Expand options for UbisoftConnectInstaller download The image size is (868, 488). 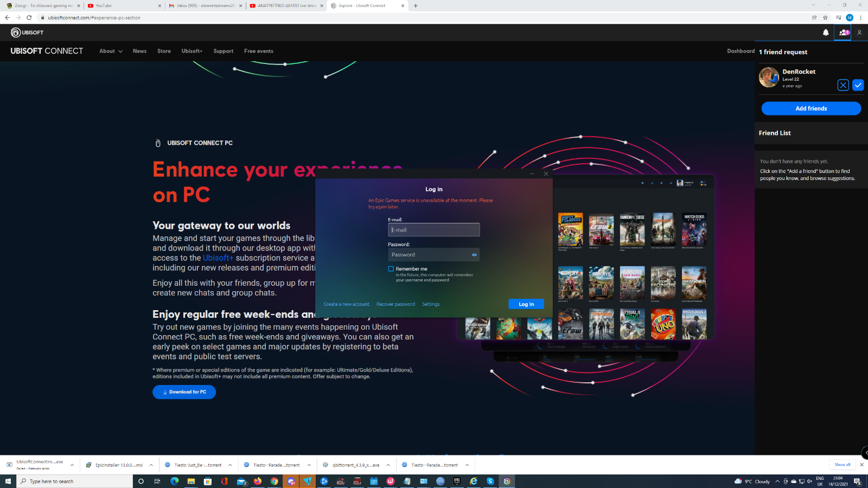(x=72, y=465)
